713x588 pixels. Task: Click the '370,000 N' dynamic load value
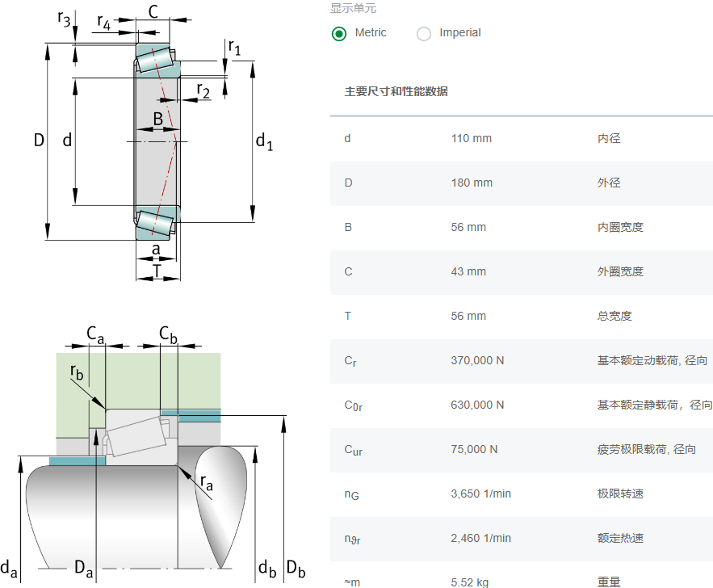click(477, 360)
